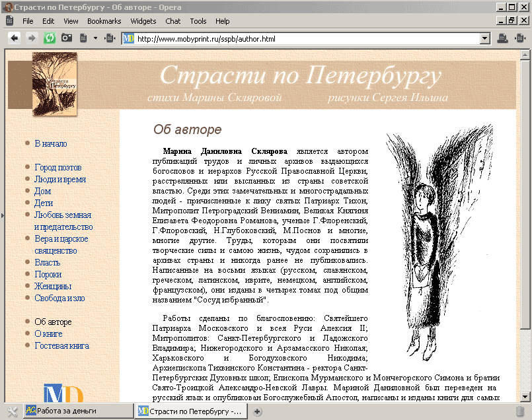Click the MD site icon in the address bar

128,39
